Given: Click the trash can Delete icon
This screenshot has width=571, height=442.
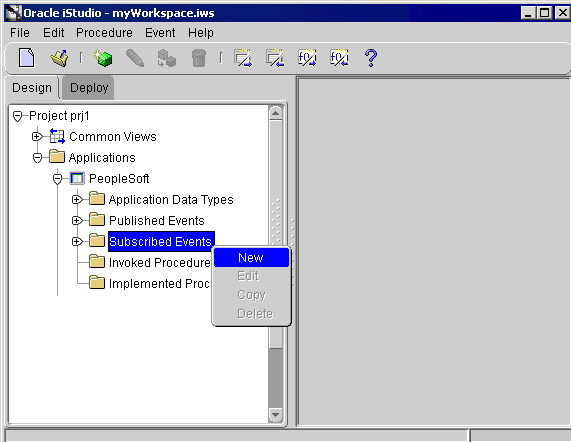Looking at the screenshot, I should coord(199,58).
